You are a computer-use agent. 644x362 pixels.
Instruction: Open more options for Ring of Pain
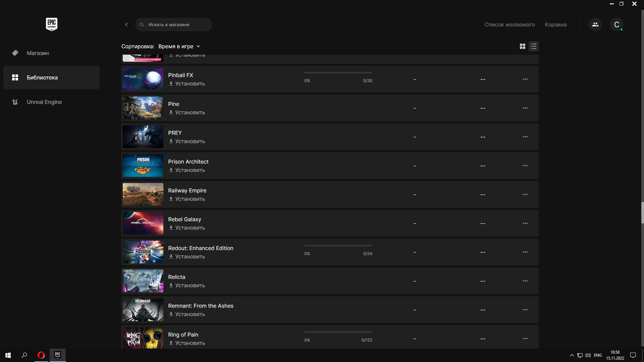click(x=525, y=339)
